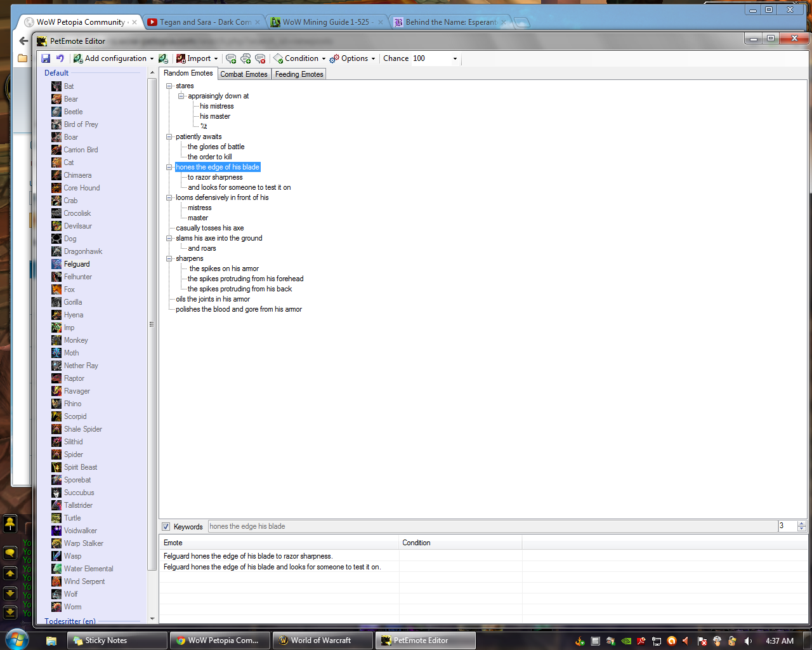Viewport: 812px width, 650px height.
Task: Collapse the 'sharpens' tree node
Action: tap(169, 258)
